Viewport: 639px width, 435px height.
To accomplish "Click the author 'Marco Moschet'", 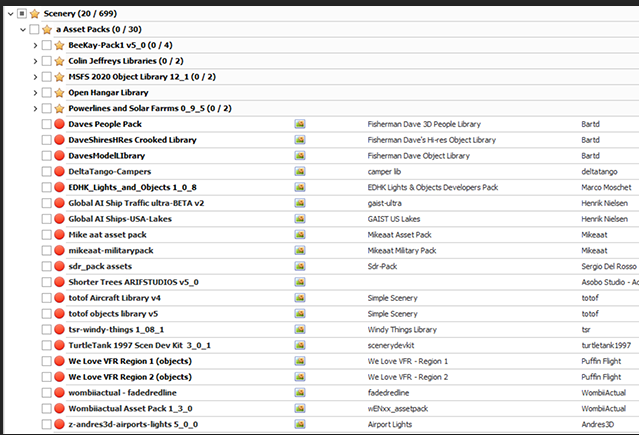I will coord(606,188).
